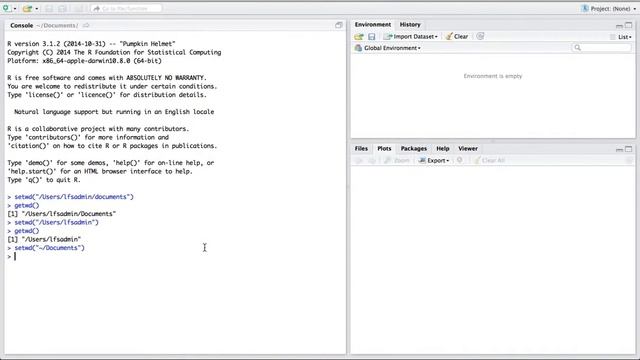Open the Packages tab

pyautogui.click(x=413, y=149)
